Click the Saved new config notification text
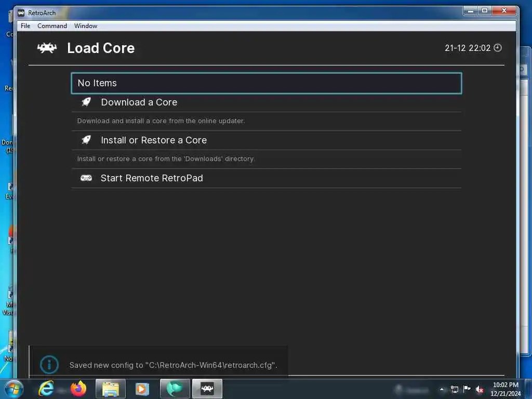This screenshot has width=532, height=399. click(173, 365)
